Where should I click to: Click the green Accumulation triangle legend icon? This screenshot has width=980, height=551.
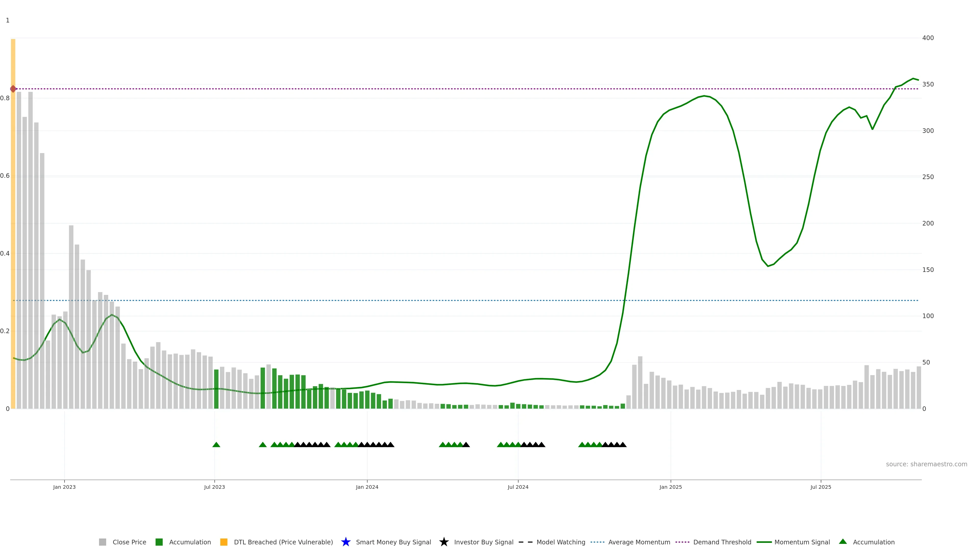843,542
